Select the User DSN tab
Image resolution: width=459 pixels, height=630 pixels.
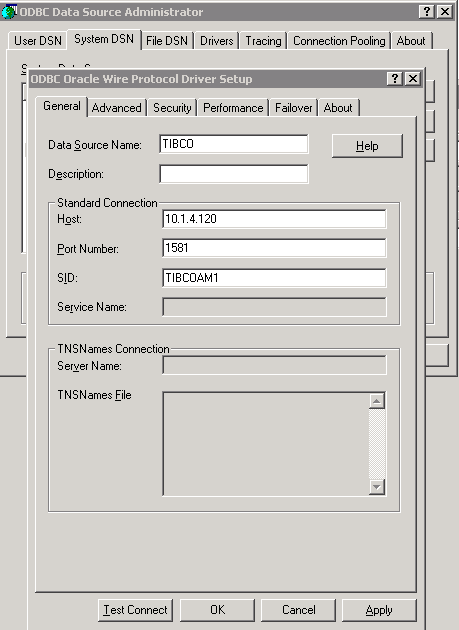coord(38,41)
